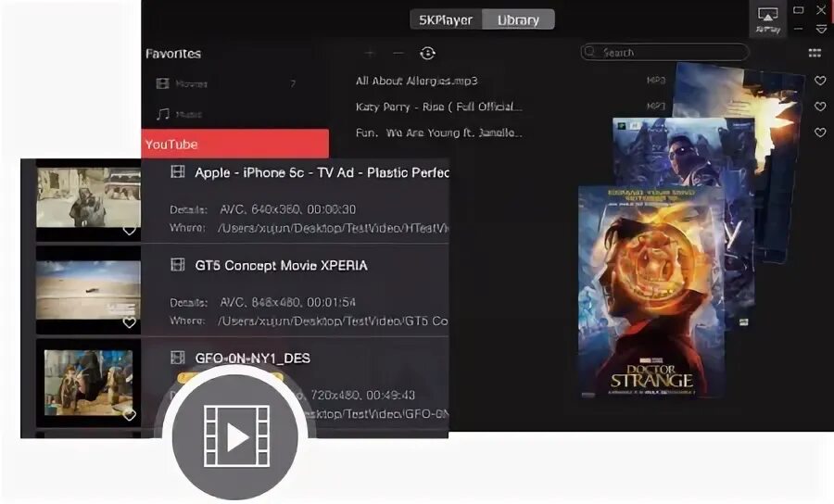Viewport: 834px width, 504px height.
Task: Click the Apple iPhone 5c thumbnail
Action: pos(88,197)
